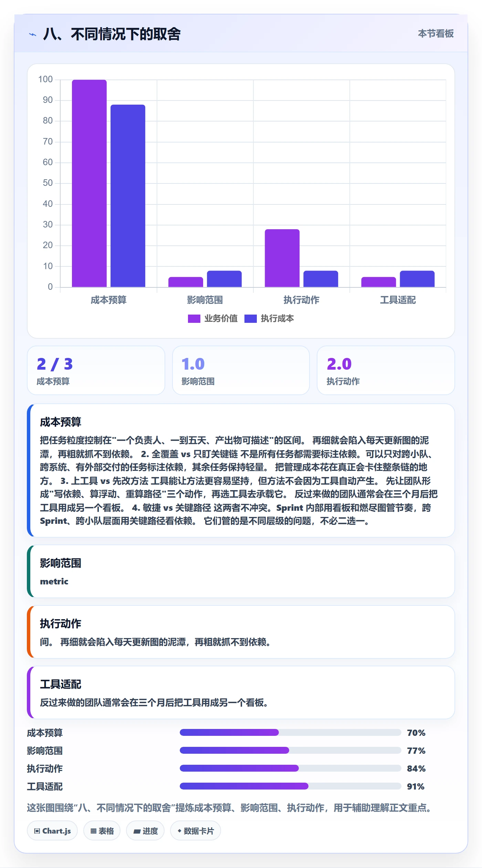
Task: Select the 2 / 3 成本预算 data card
Action: pyautogui.click(x=96, y=370)
